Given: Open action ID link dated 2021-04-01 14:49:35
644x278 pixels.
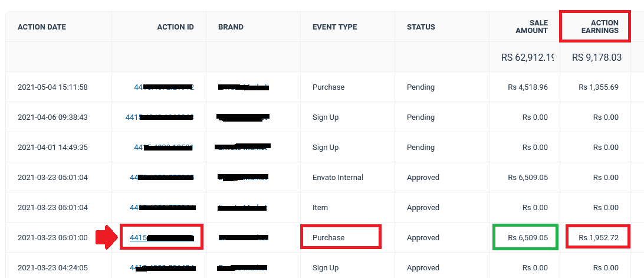Looking at the screenshot, I should tap(164, 147).
